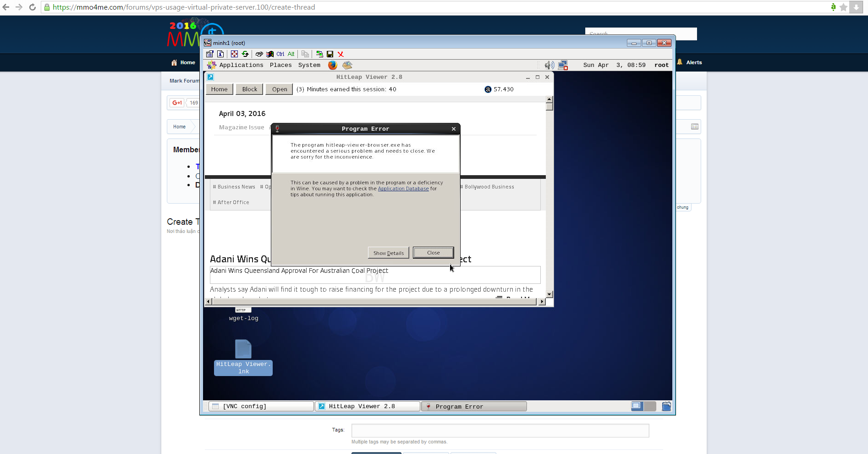Show VNC connection info icon
This screenshot has height=454, width=868.
[220, 54]
